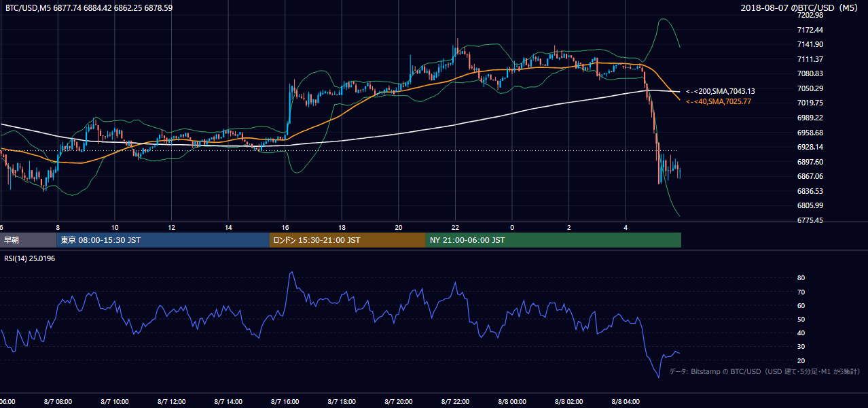This screenshot has height=408, width=868.
Task: Click price axis value 6867.06
Action: pyautogui.click(x=810, y=176)
